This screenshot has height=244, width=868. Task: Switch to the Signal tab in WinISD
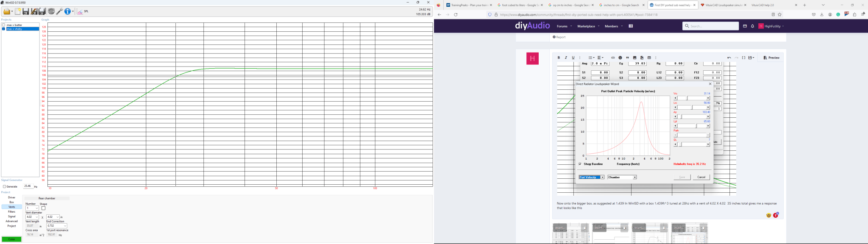tap(12, 216)
